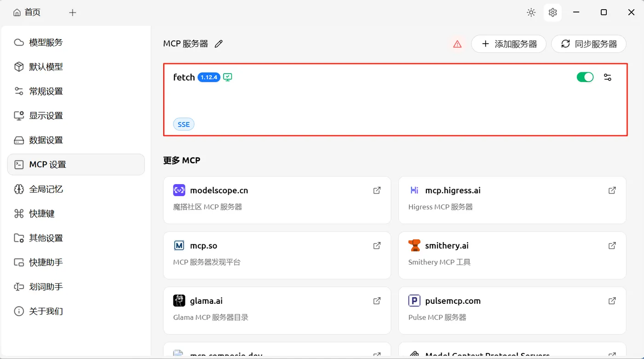The height and width of the screenshot is (359, 644).
Task: Click the pencil edit icon beside MCP 服务器
Action: [x=219, y=44]
